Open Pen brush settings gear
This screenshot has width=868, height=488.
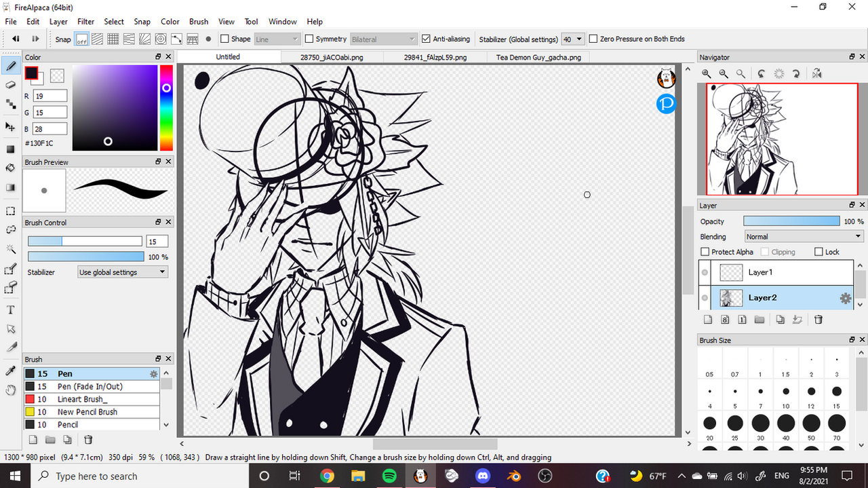click(154, 374)
